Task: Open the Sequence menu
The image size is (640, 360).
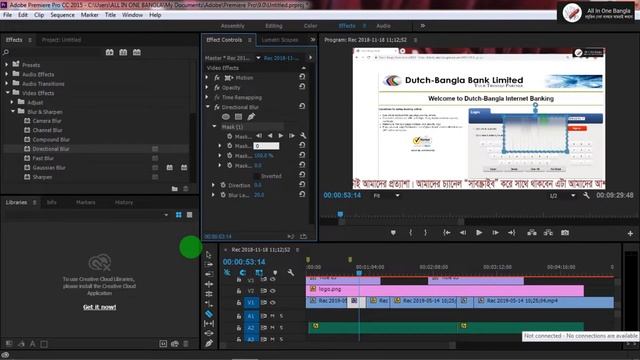Action: point(62,15)
